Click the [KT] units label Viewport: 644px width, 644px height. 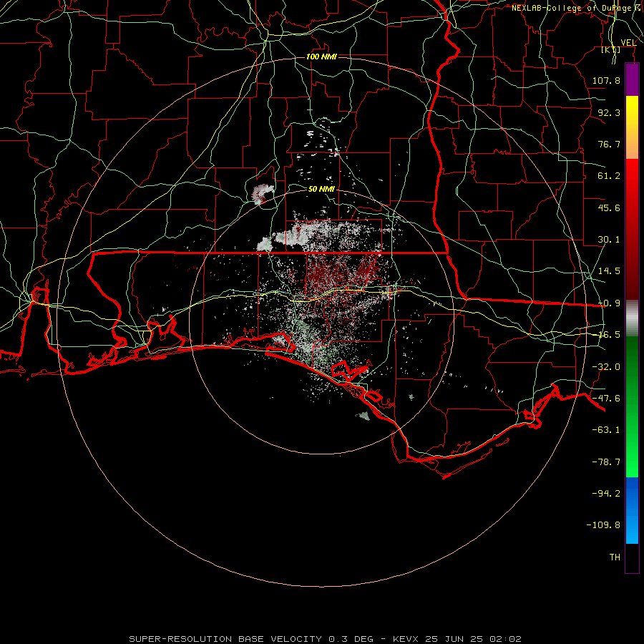(611, 49)
